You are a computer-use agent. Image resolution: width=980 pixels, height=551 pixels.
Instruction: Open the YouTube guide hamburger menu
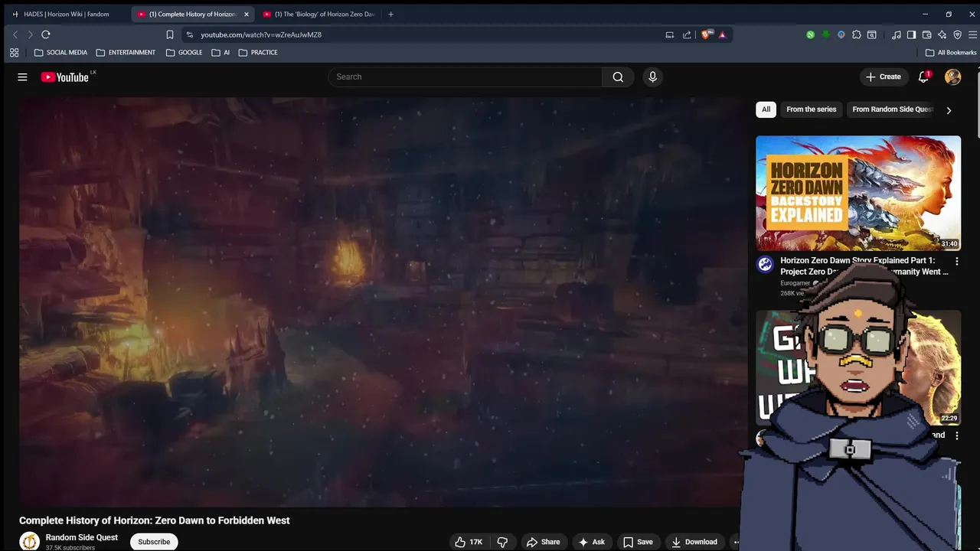tap(22, 77)
